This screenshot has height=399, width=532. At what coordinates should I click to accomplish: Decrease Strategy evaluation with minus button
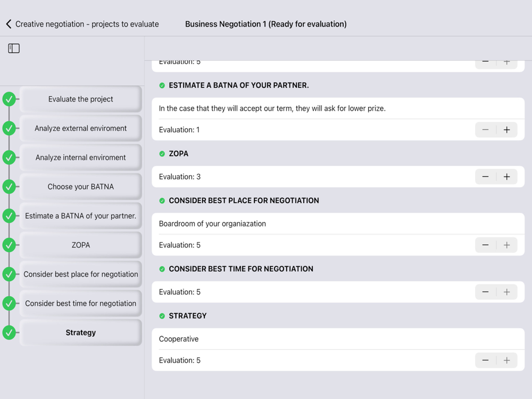pos(485,360)
